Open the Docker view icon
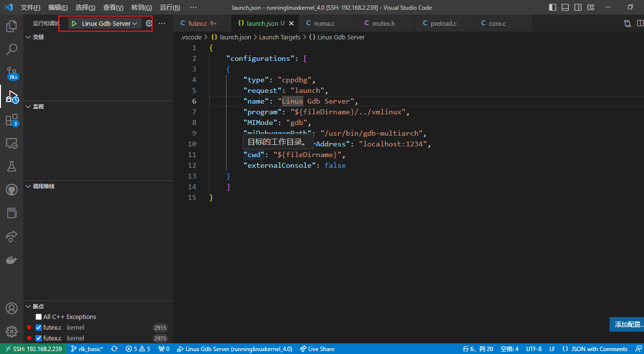Image resolution: width=644 pixels, height=354 pixels. 12,260
